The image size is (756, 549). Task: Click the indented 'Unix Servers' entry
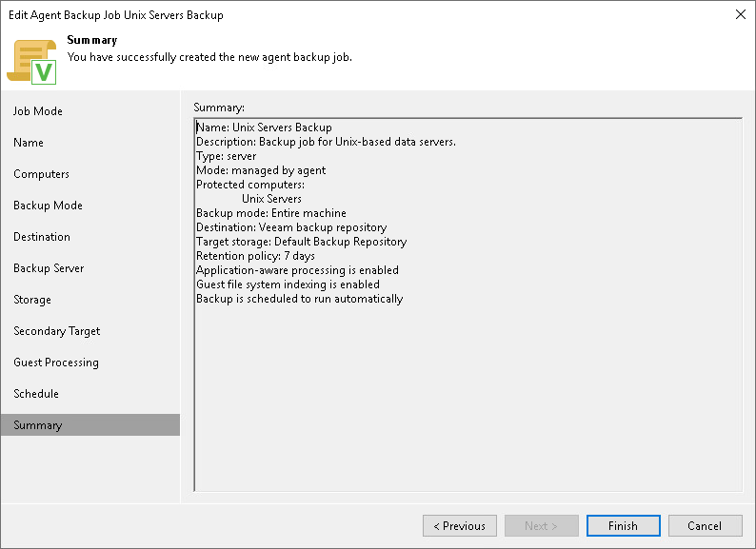(272, 199)
